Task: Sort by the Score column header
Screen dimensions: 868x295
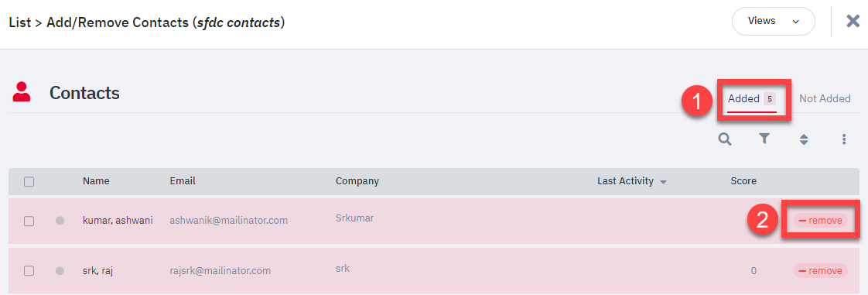Action: [743, 180]
